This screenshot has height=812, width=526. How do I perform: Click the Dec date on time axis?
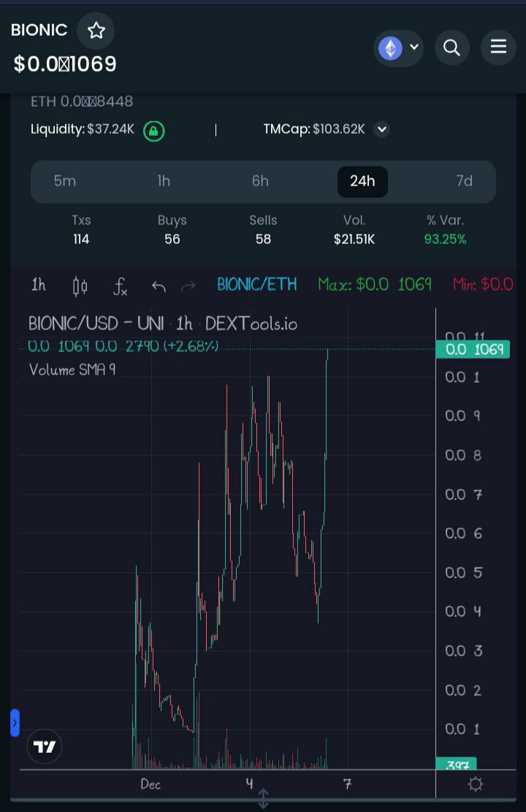(x=150, y=784)
